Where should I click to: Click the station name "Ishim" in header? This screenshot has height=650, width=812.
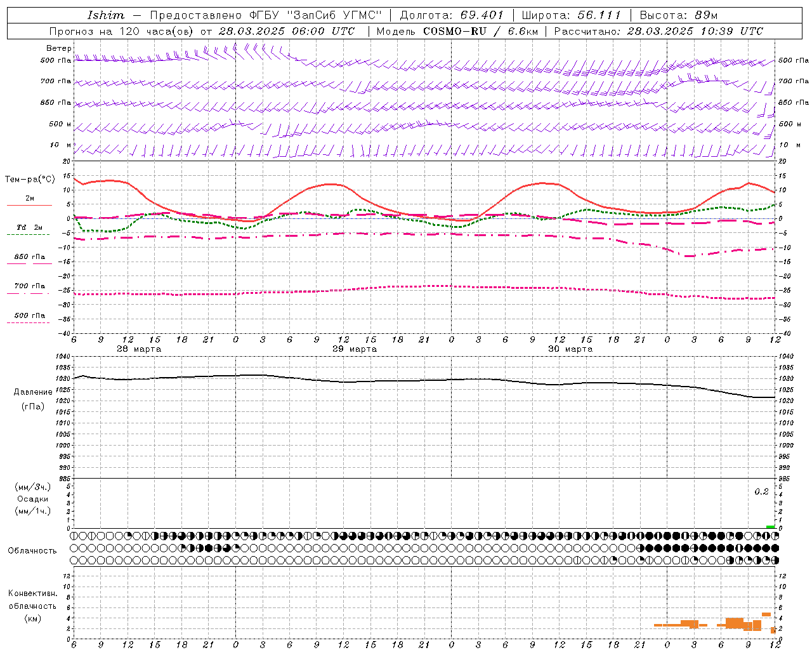[x=106, y=15]
